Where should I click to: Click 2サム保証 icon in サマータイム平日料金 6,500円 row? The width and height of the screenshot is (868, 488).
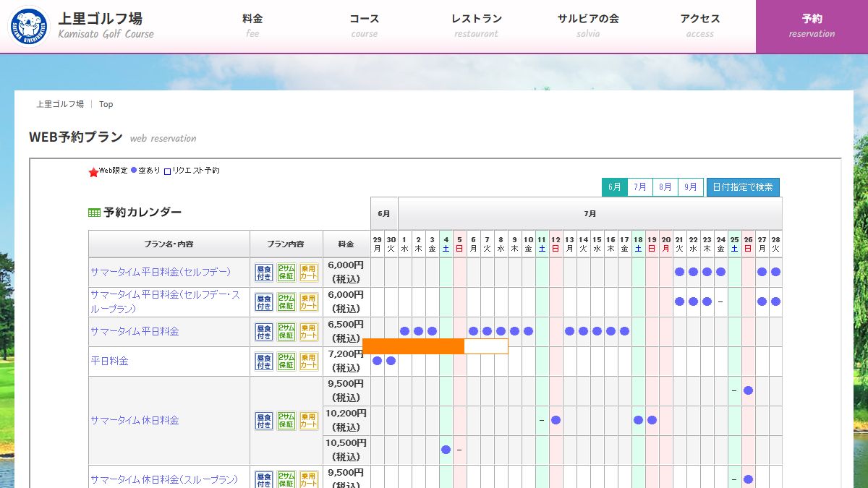[286, 332]
